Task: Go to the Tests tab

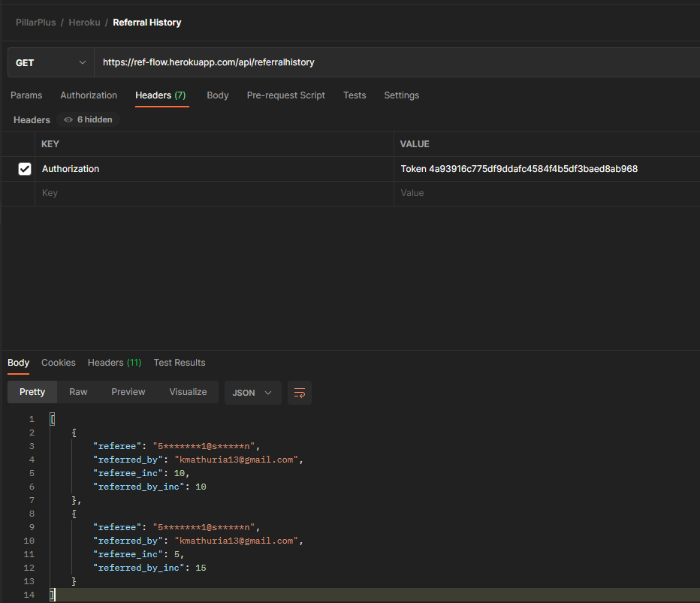Action: click(355, 95)
